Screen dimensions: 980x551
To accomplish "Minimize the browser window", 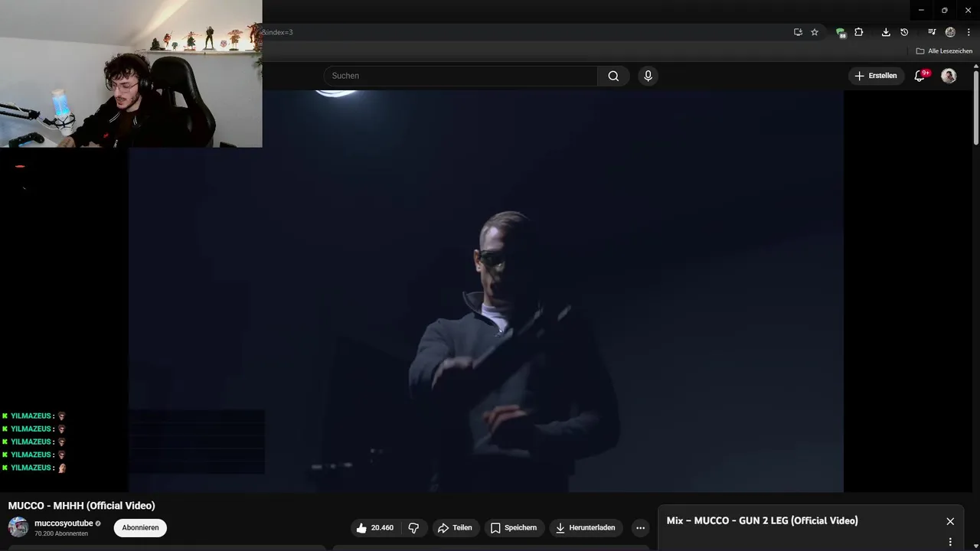I will point(921,10).
